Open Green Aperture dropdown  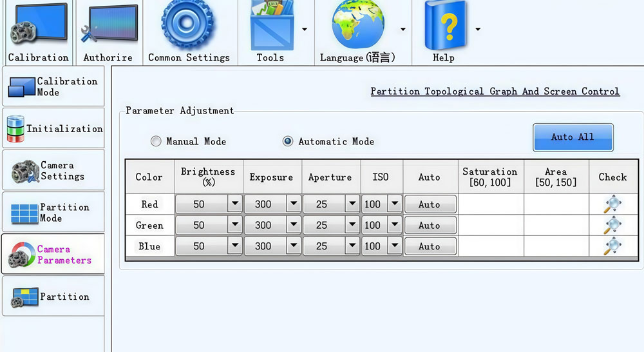coord(352,224)
